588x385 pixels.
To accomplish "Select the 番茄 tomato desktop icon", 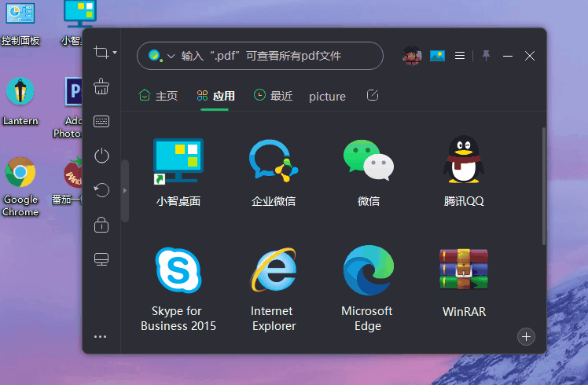I will (67, 181).
